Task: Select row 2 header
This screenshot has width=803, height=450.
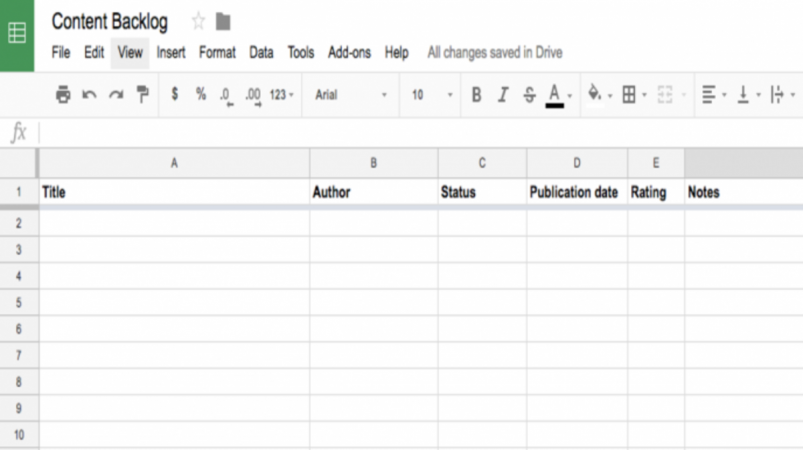Action: tap(19, 223)
